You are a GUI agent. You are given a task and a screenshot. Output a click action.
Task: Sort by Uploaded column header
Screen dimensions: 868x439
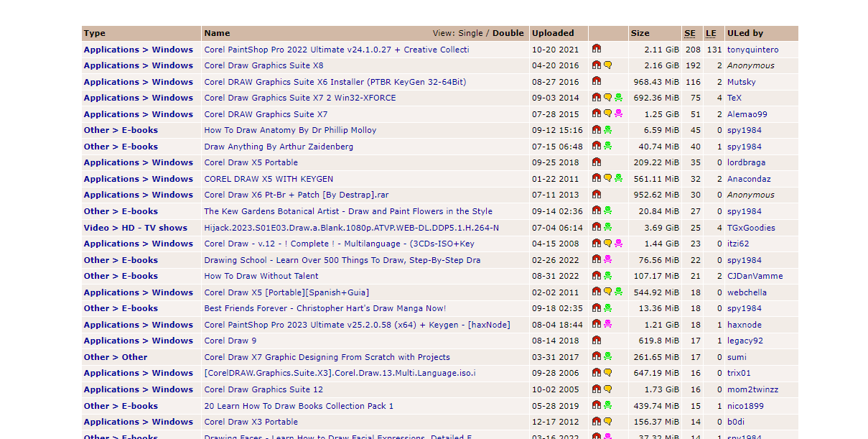[x=553, y=33]
